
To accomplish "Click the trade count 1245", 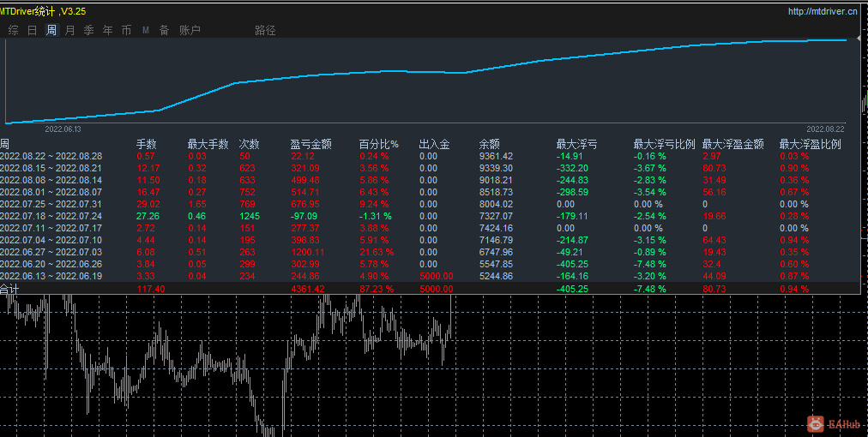I will pos(250,216).
